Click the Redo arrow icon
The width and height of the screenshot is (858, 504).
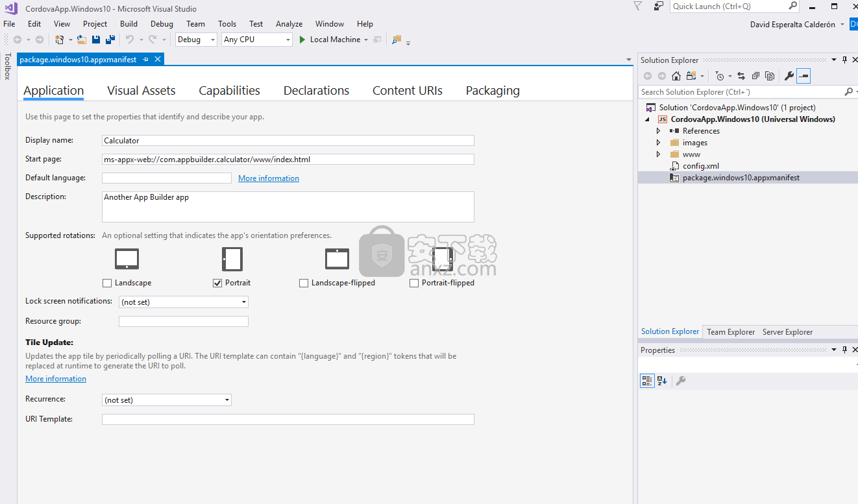pos(153,40)
